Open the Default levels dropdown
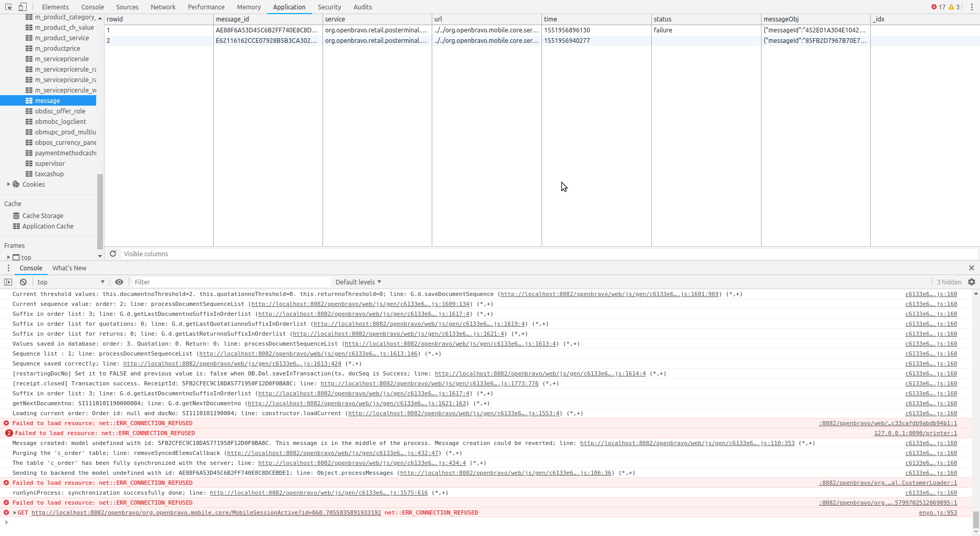This screenshot has width=980, height=536. 358,282
